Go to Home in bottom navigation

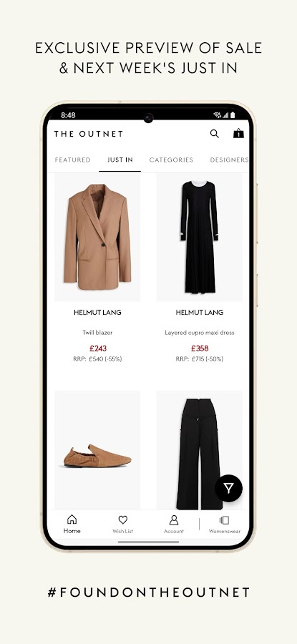coord(72,524)
